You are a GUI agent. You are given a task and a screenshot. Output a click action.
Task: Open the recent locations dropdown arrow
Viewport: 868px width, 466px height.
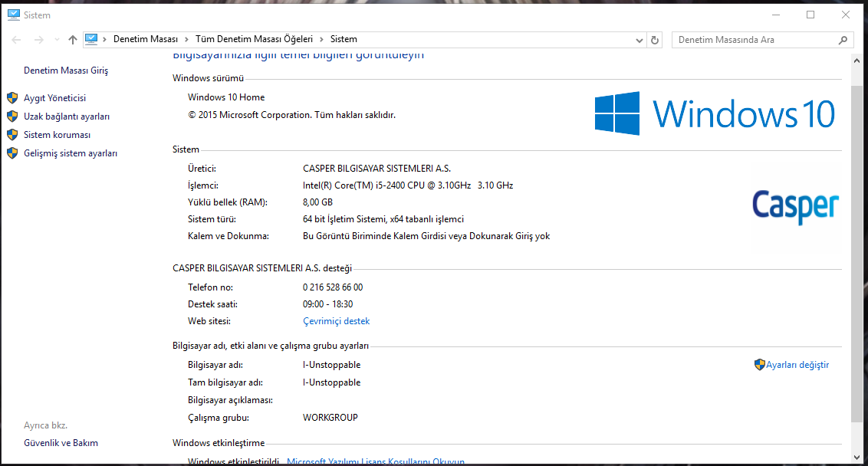(57, 40)
